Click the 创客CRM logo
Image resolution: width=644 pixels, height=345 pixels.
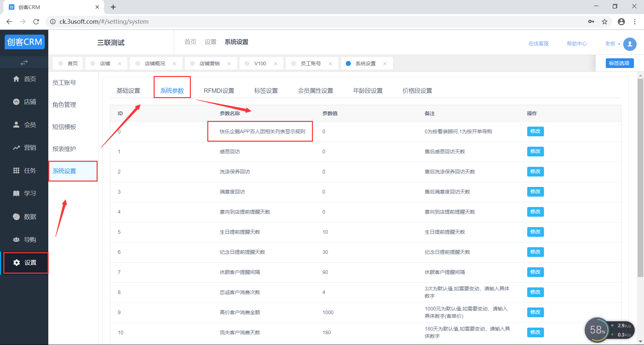point(24,42)
